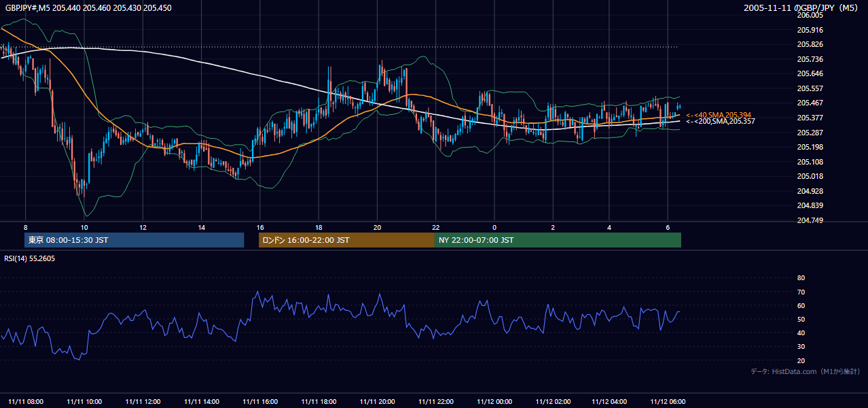Click hour 16 on the price chart time axis

click(260, 227)
